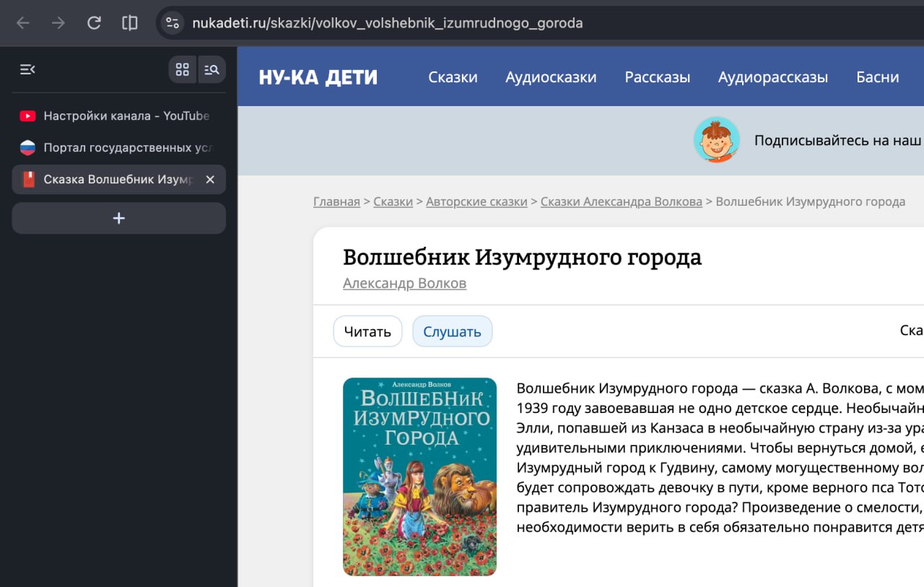Click the Подписывайтесь на наш banner text
This screenshot has height=587, width=924.
tap(838, 141)
